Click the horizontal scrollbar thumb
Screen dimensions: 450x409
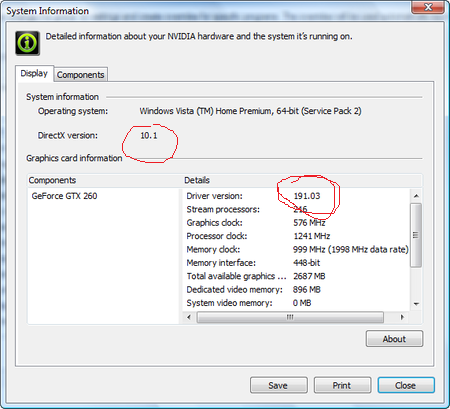pyautogui.click(x=290, y=317)
